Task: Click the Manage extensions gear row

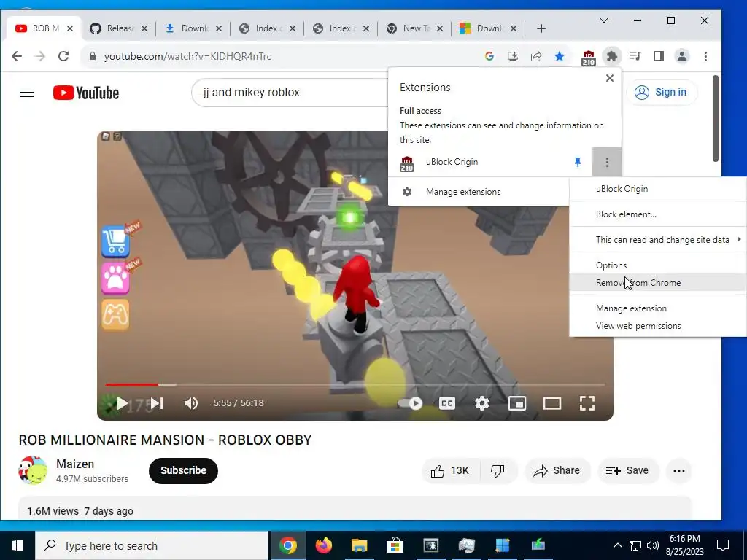Action: point(479,192)
